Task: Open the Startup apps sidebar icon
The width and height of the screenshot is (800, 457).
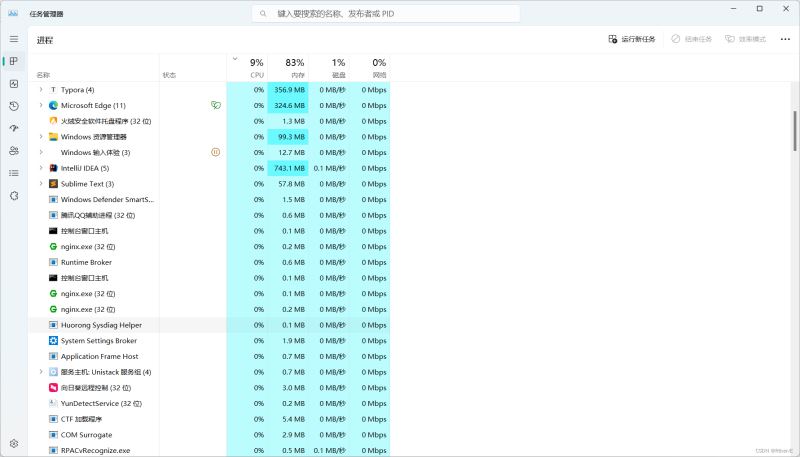Action: (14, 129)
